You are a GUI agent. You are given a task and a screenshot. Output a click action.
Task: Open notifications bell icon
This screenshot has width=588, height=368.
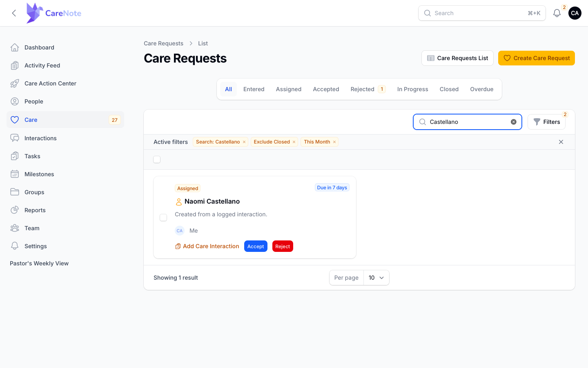[557, 13]
